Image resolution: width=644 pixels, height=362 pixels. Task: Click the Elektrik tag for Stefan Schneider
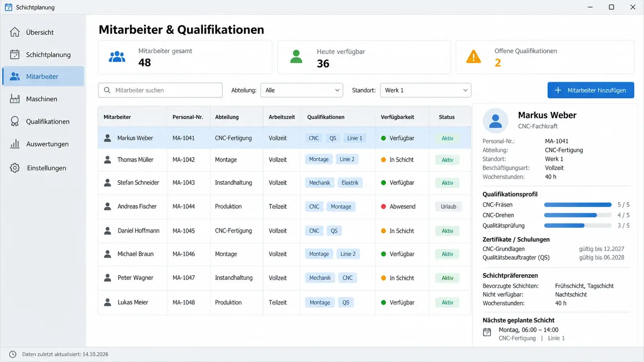pyautogui.click(x=350, y=183)
